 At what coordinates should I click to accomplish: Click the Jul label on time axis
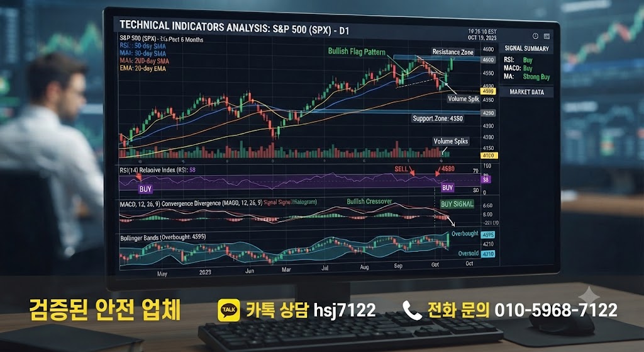tap(325, 268)
